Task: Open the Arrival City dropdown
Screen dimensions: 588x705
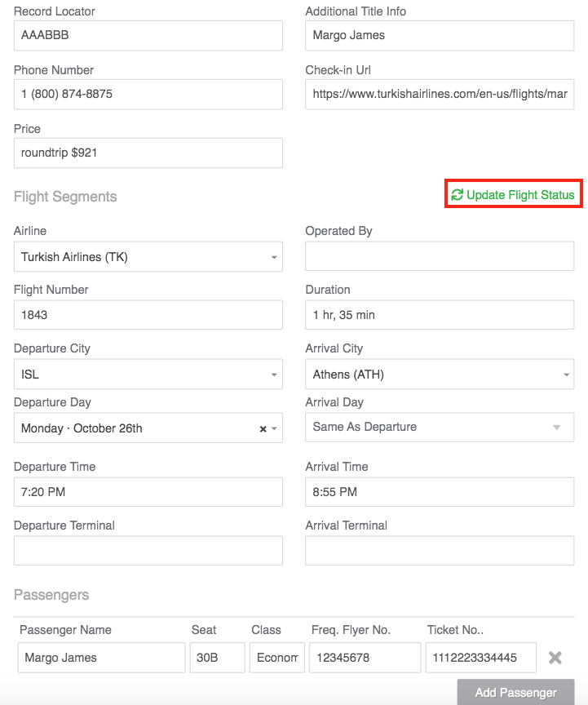Action: point(440,374)
